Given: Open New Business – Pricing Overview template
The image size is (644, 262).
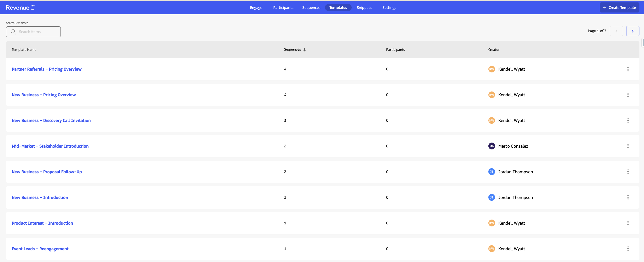Looking at the screenshot, I should (x=44, y=95).
